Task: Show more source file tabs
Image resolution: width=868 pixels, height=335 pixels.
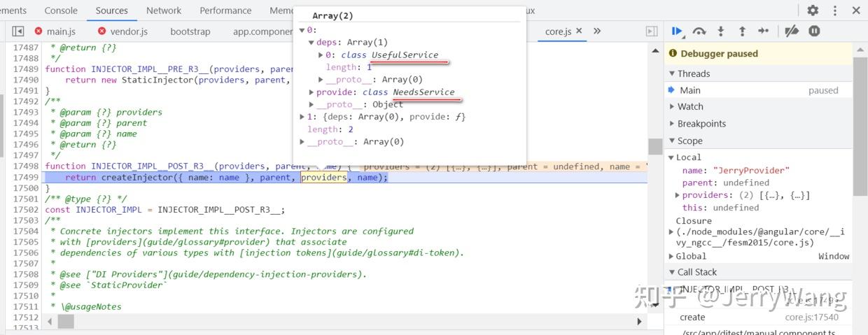Action: (x=597, y=31)
